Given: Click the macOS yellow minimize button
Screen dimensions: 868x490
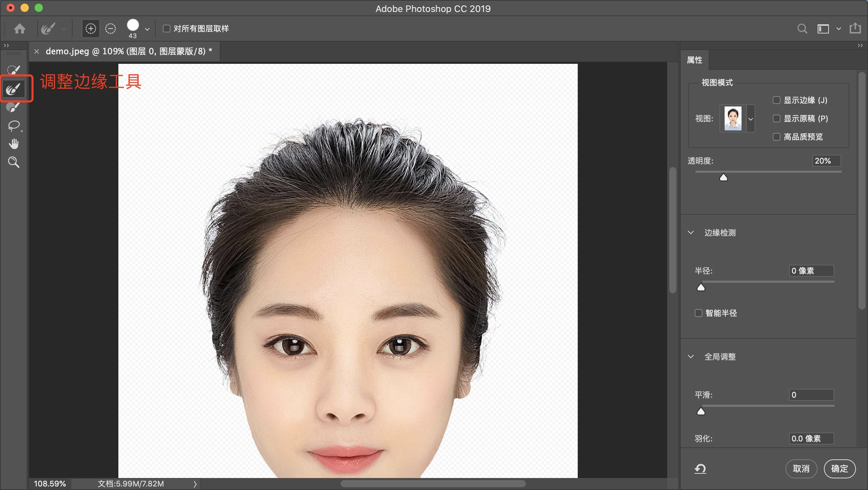Looking at the screenshot, I should pos(25,8).
